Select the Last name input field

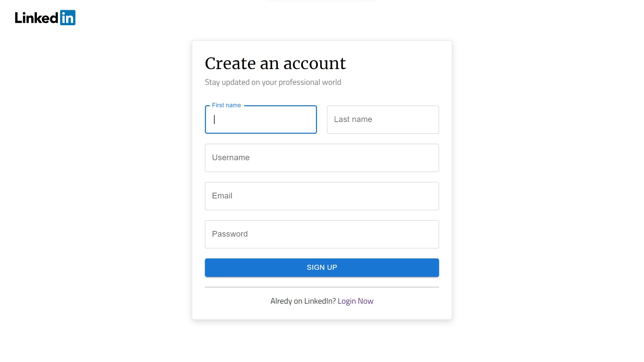(x=383, y=119)
